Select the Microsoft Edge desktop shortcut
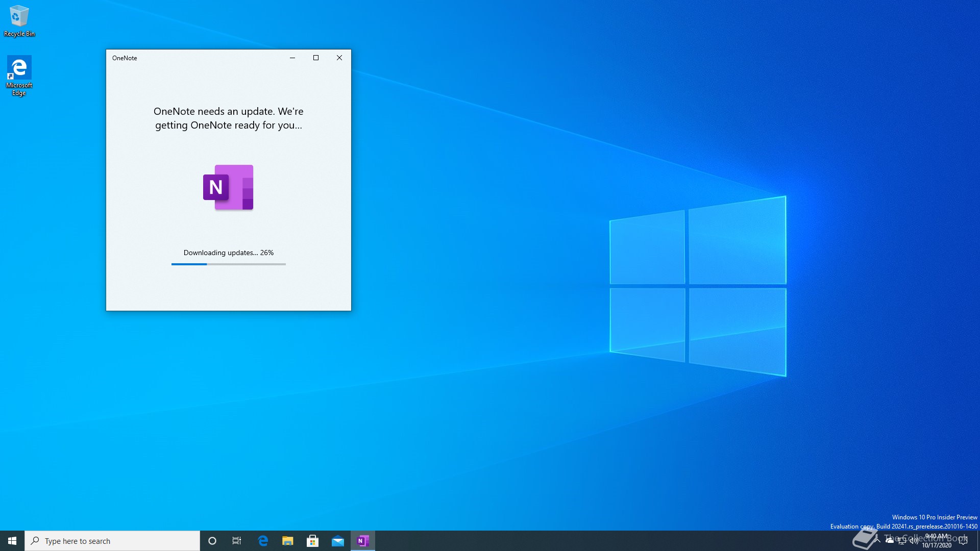The width and height of the screenshot is (980, 551). point(19,76)
